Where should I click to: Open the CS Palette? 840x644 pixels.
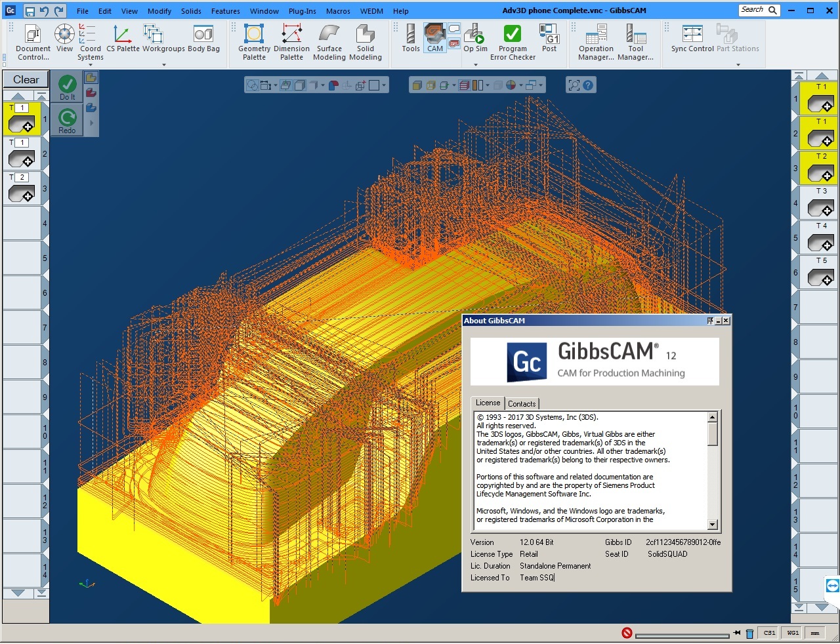(x=123, y=39)
